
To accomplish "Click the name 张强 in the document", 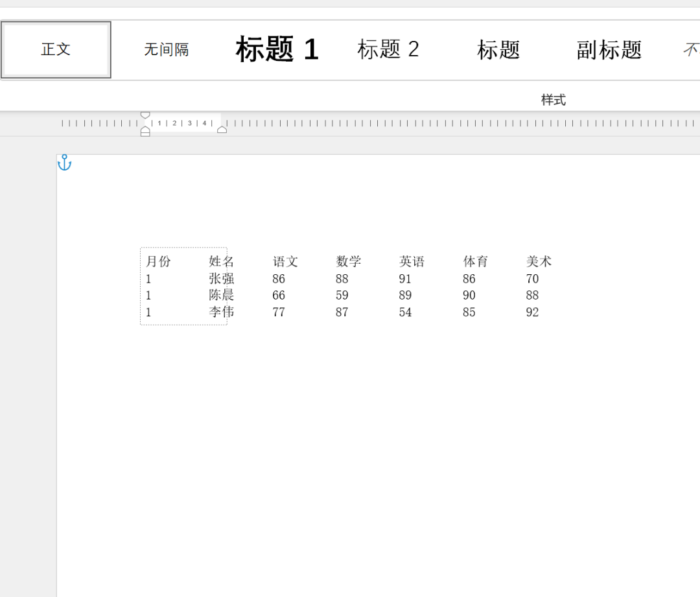I will (x=222, y=279).
